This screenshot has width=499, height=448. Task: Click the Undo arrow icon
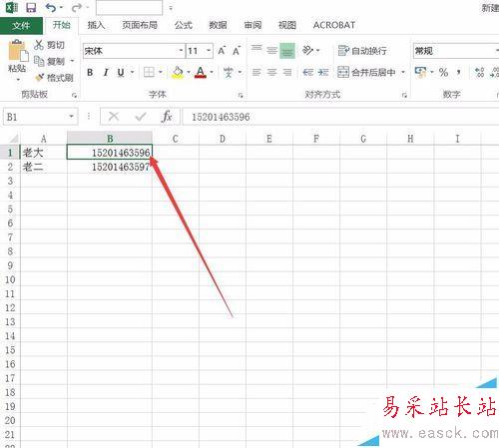[51, 7]
